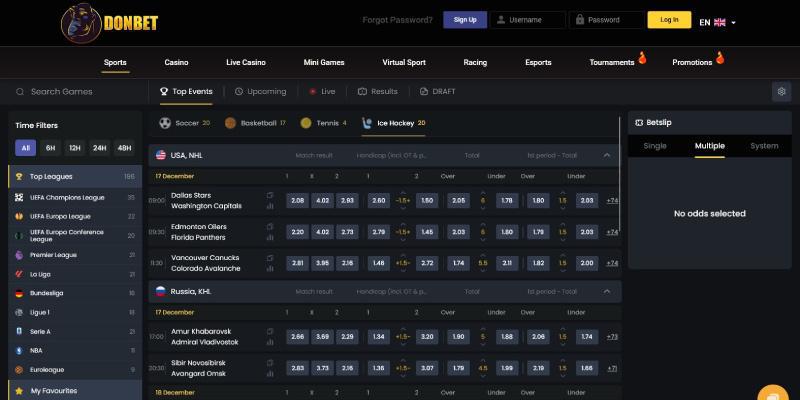Click the Search Games field
Image resolution: width=800 pixels, height=400 pixels.
[75, 91]
